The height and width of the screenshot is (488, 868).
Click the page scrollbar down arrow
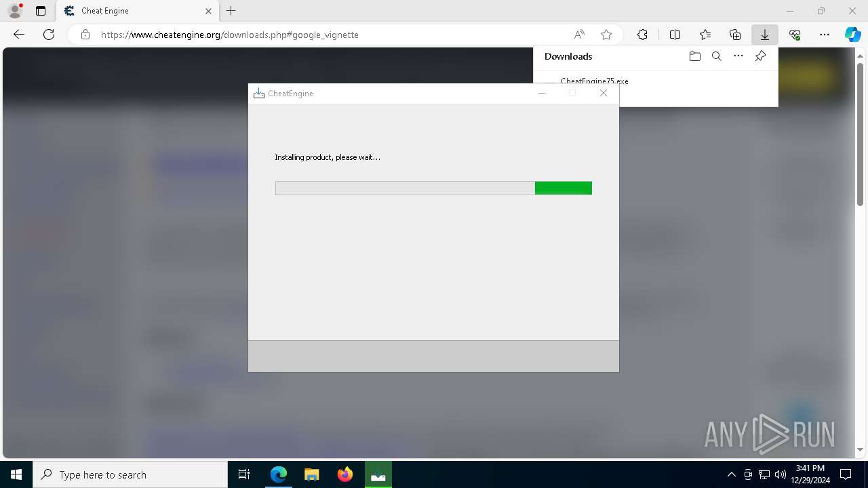[861, 449]
